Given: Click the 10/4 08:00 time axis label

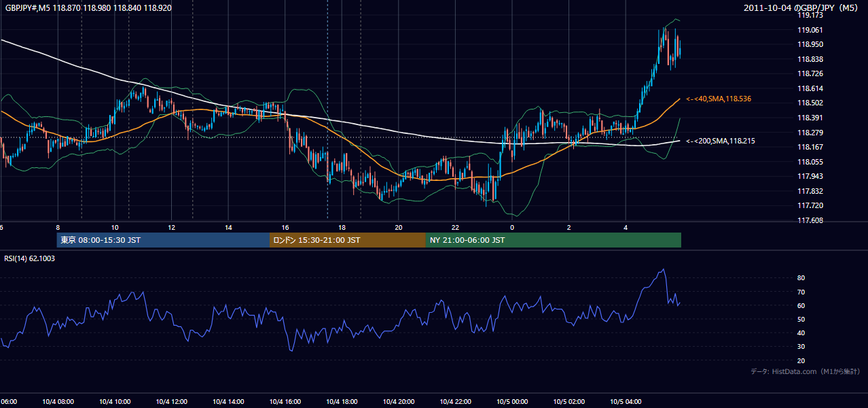Looking at the screenshot, I should click(58, 402).
